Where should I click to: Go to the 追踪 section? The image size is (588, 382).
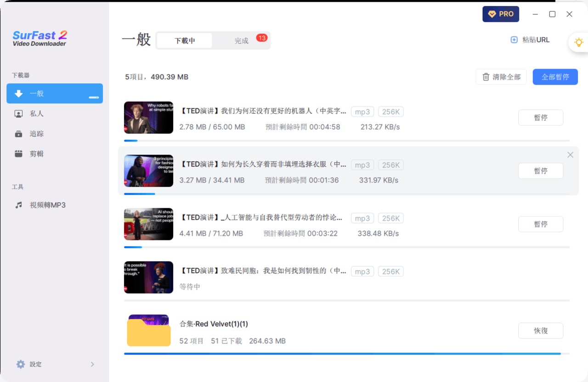[x=55, y=134]
